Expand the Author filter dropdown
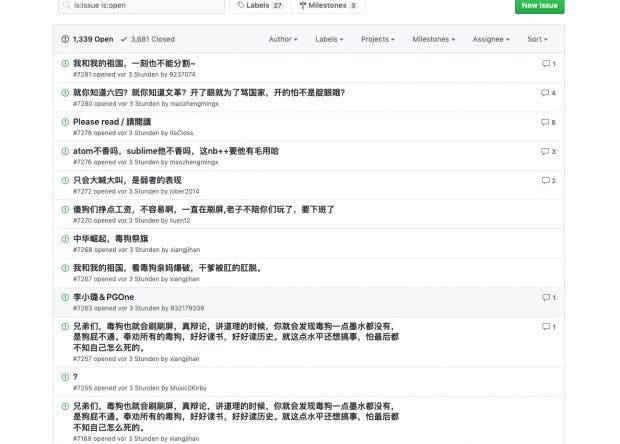 click(x=283, y=39)
